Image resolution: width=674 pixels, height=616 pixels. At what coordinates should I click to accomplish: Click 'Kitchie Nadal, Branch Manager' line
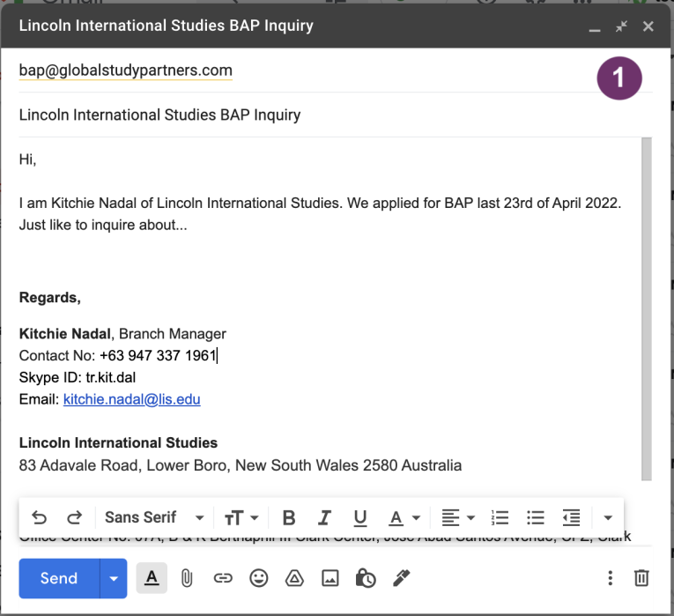[122, 334]
